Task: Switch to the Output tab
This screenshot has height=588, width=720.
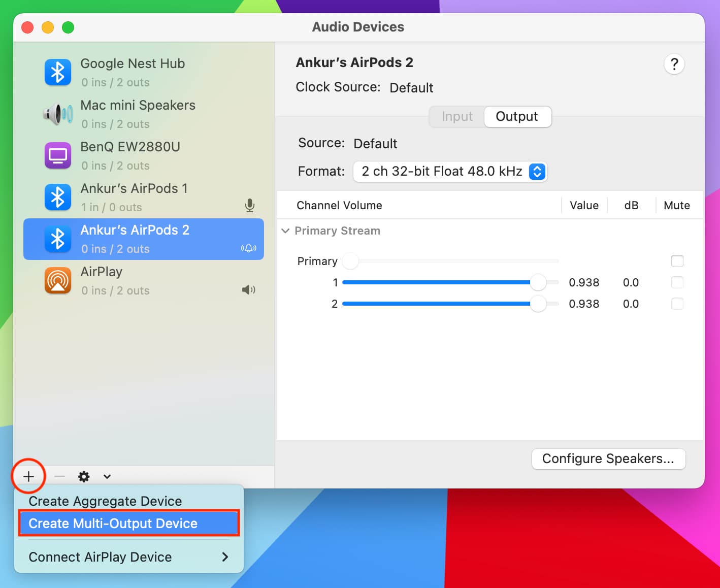Action: [517, 116]
